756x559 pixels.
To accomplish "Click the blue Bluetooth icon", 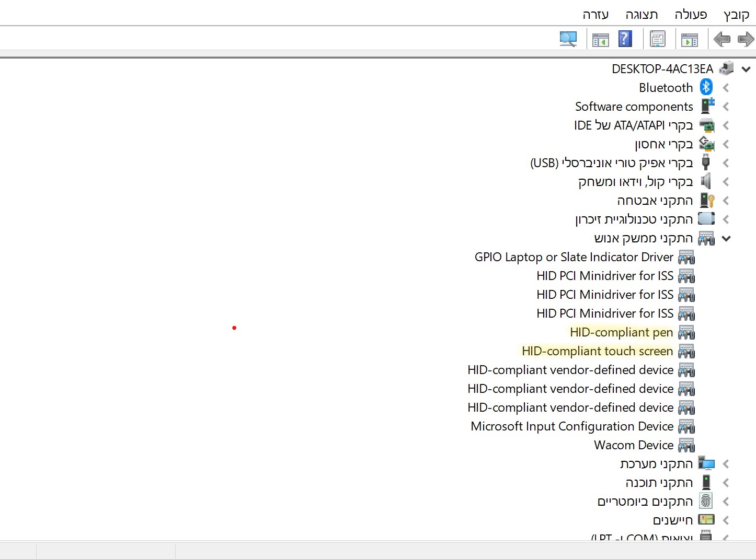I will click(706, 87).
